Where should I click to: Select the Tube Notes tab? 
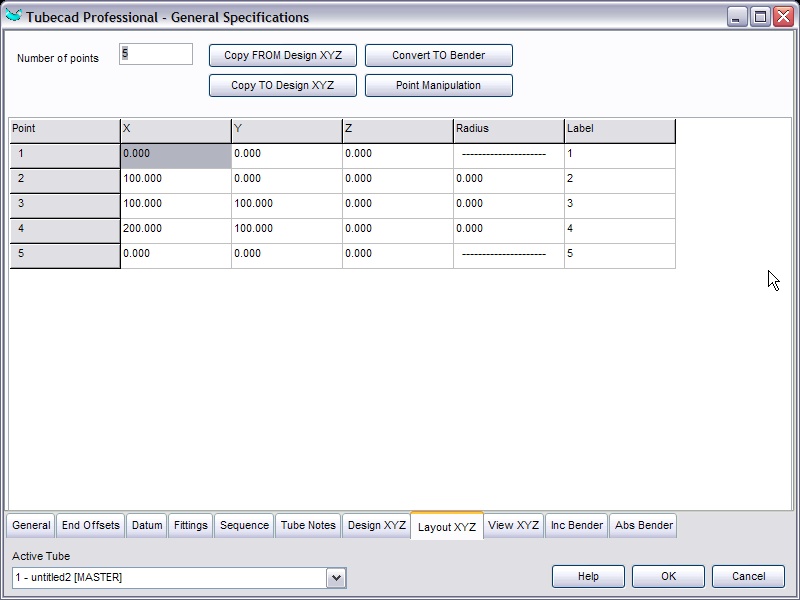pos(308,525)
